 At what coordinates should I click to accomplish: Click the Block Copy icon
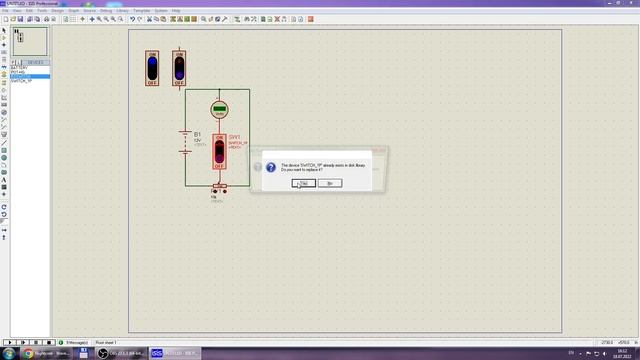point(173,19)
